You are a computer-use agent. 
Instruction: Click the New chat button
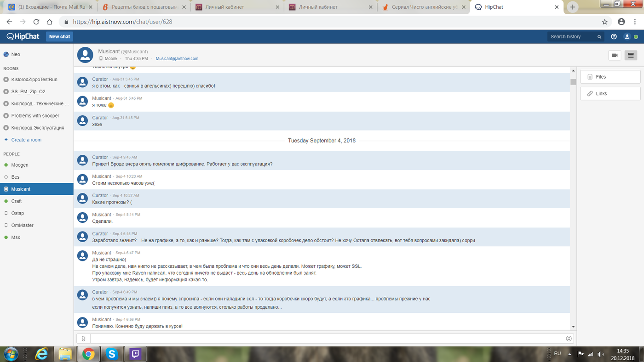click(60, 37)
